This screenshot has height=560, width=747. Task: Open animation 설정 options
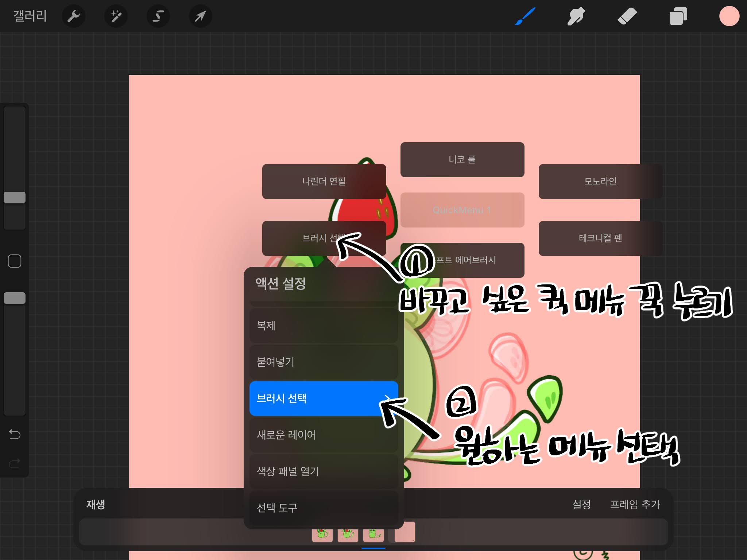coord(581,504)
